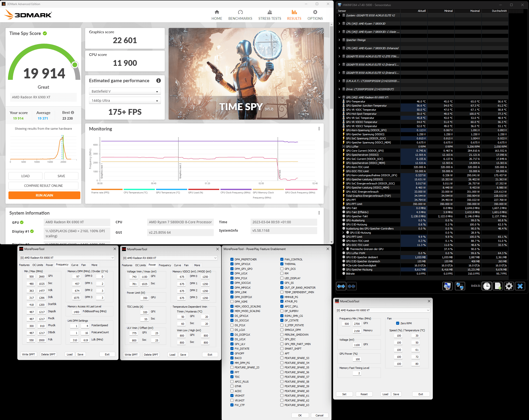Screen dimensions: 529x420
Task: Click the 3DMark logo
Action: tap(28, 15)
